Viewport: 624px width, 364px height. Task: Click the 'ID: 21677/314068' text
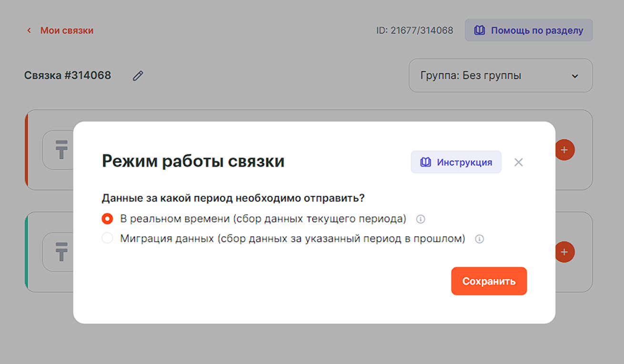(414, 30)
